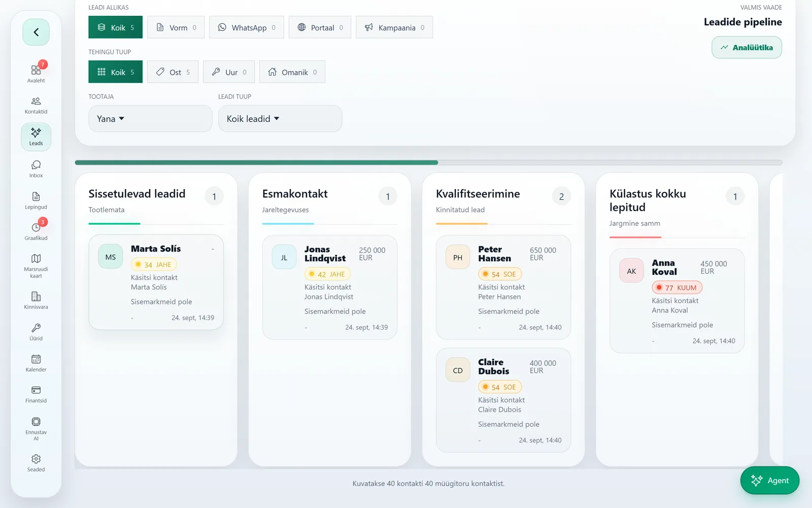Click the Analüütika button
This screenshot has height=508, width=812.
pos(747,47)
